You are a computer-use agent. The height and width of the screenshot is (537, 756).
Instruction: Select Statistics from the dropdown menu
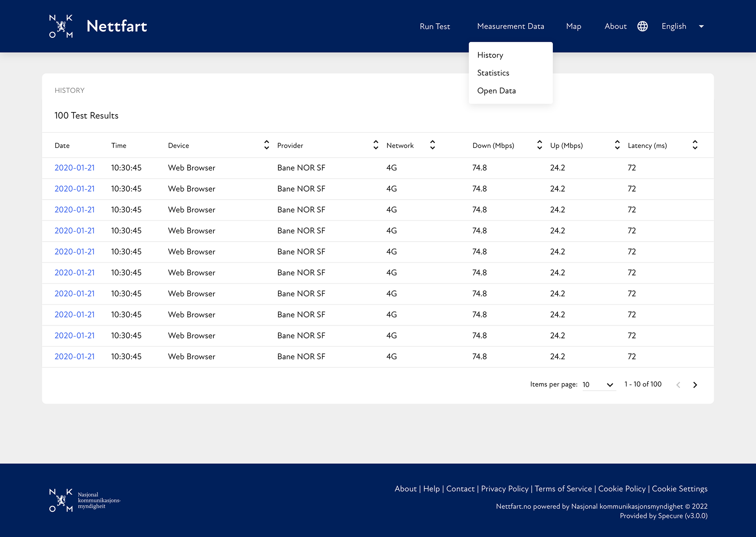tap(493, 73)
